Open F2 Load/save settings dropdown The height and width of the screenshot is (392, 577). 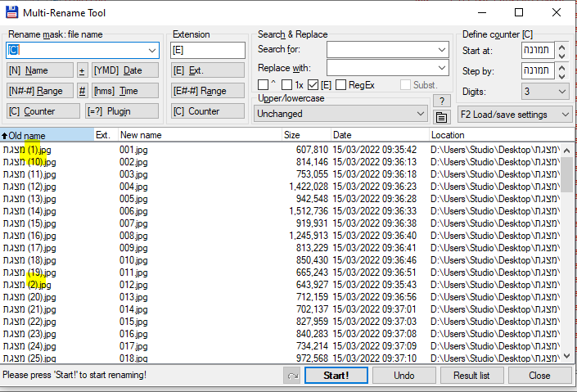[515, 115]
